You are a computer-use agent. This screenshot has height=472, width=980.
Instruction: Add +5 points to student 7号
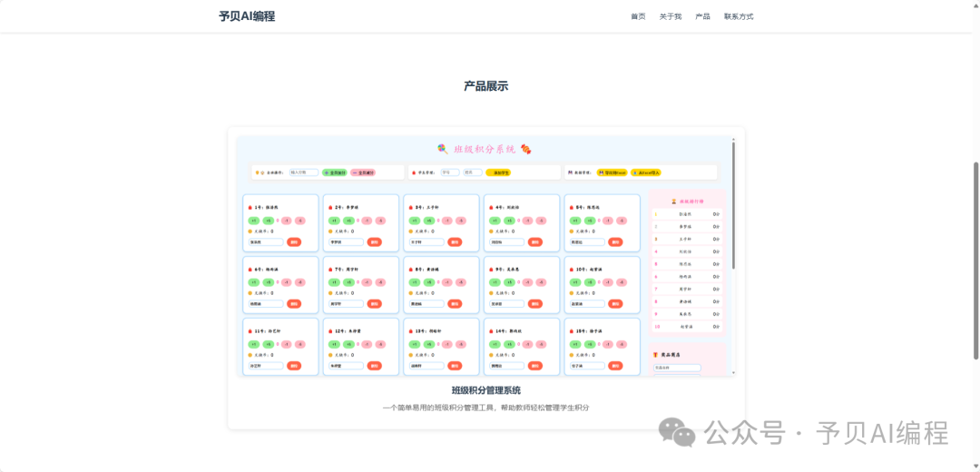pyautogui.click(x=348, y=282)
